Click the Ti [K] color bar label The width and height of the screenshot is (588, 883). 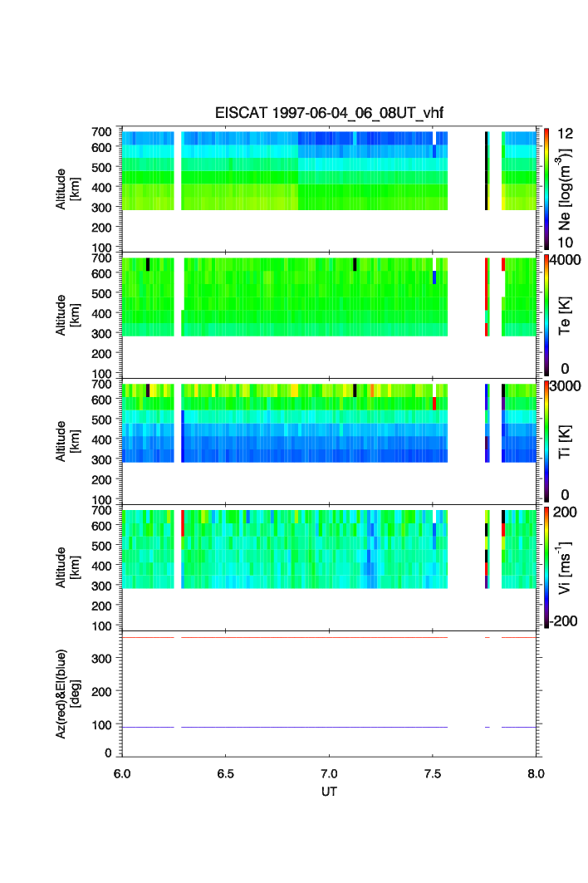pyautogui.click(x=565, y=441)
